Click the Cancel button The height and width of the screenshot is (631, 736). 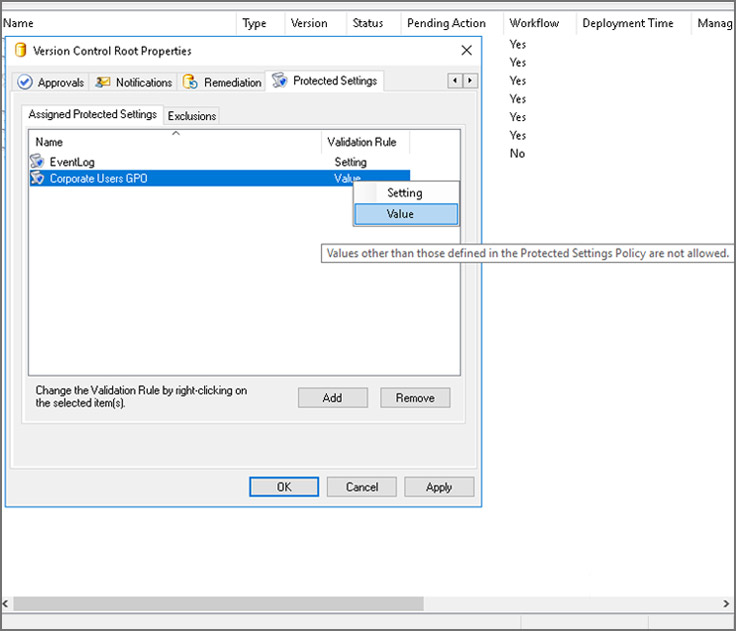[361, 487]
